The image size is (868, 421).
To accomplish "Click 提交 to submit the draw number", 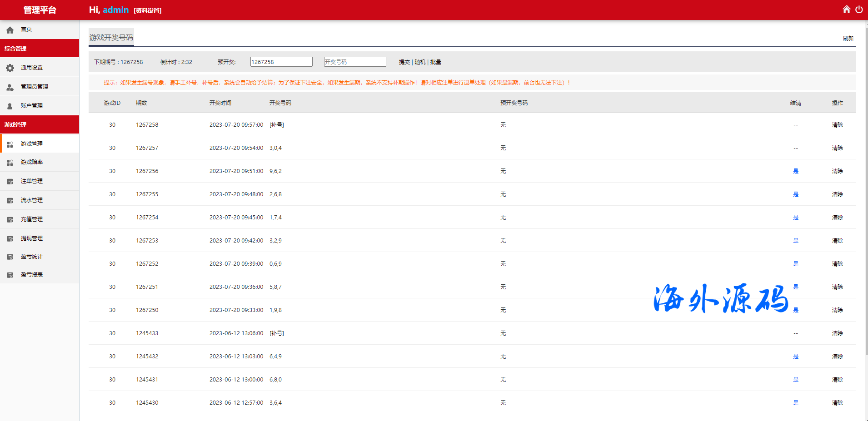I will click(404, 62).
